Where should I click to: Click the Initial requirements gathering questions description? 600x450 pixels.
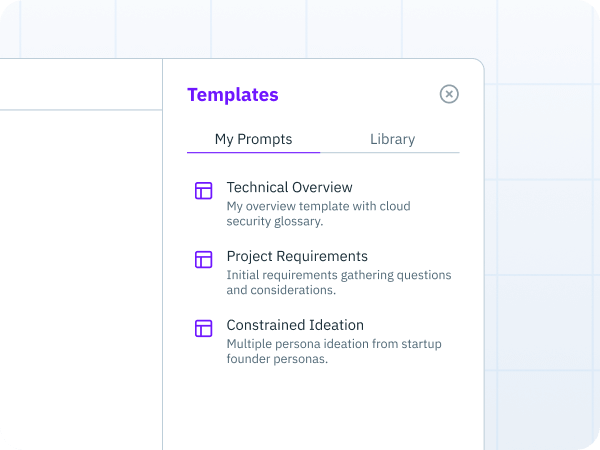(339, 282)
